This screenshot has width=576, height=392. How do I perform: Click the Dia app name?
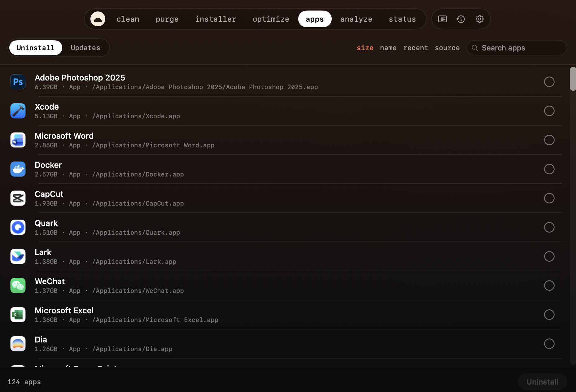41,339
